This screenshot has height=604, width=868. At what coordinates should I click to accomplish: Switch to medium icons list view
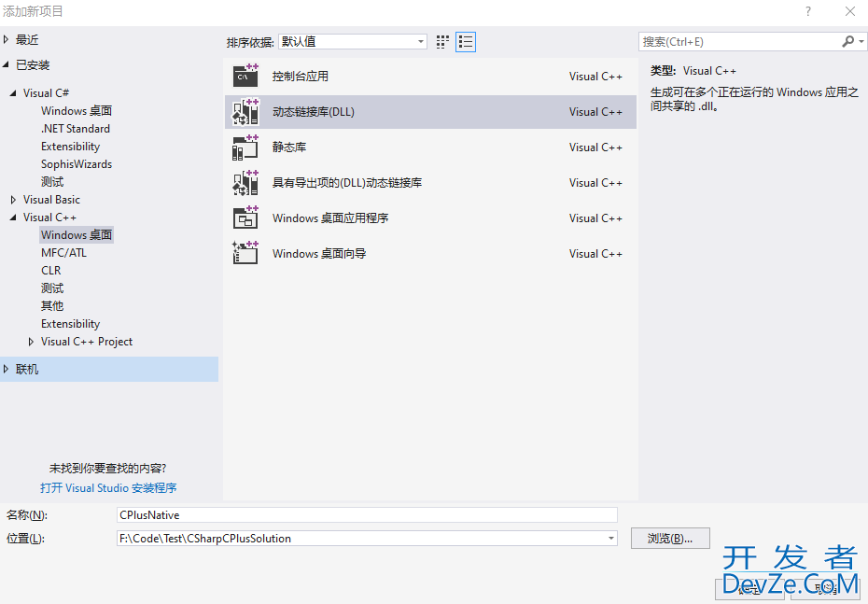click(x=466, y=42)
